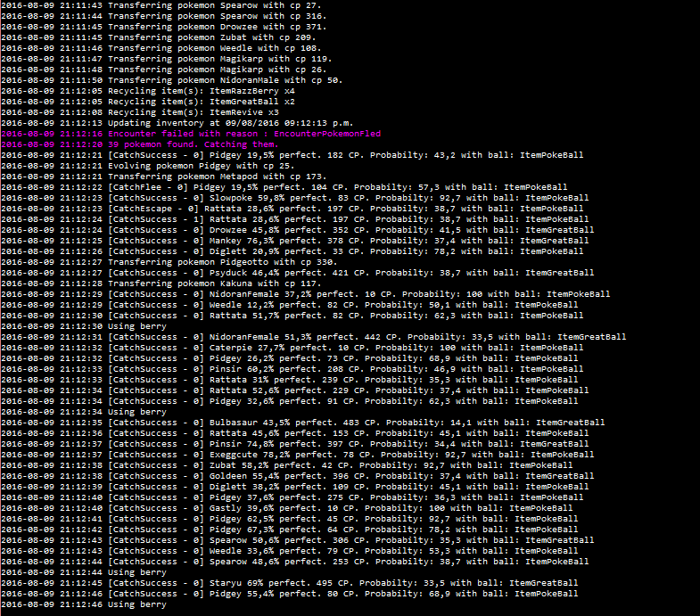Click the 'Psyduck 46,4% perfect' catch line

click(297, 273)
